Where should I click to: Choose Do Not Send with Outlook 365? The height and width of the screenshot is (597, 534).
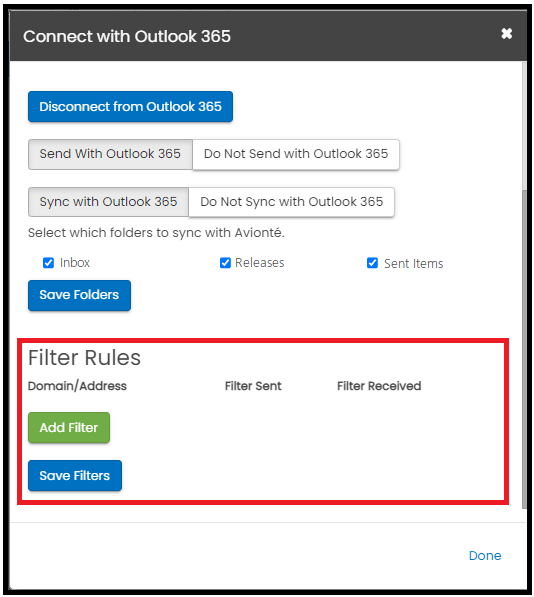pyautogui.click(x=296, y=154)
